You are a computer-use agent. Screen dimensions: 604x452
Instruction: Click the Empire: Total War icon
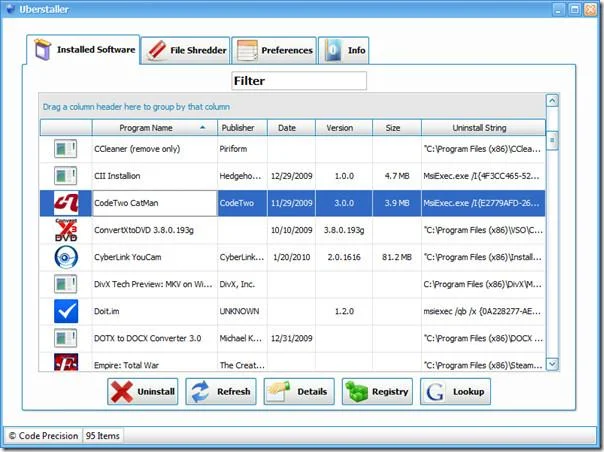66,363
